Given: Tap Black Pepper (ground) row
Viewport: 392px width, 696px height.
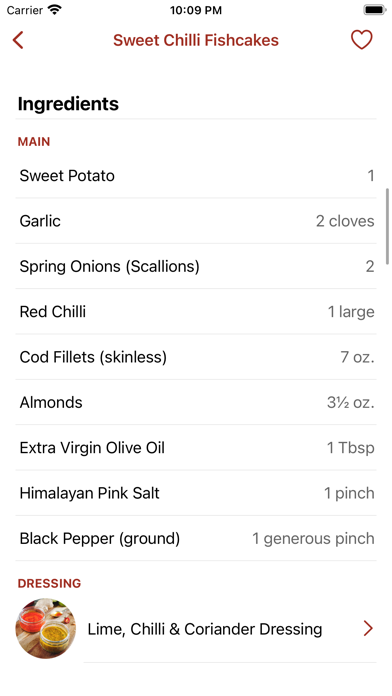Looking at the screenshot, I should coord(196,538).
